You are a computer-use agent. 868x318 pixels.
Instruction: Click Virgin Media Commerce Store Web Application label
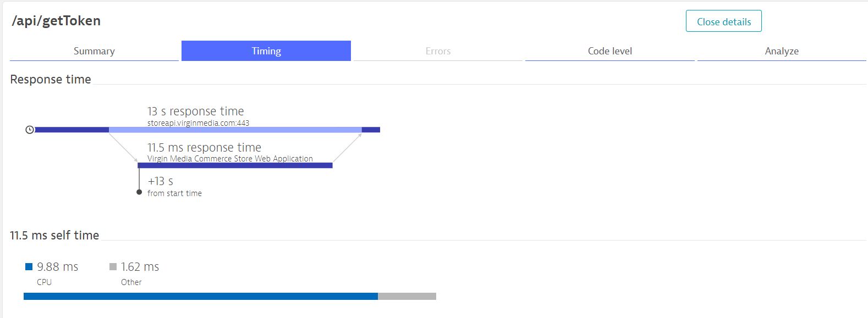pyautogui.click(x=230, y=159)
